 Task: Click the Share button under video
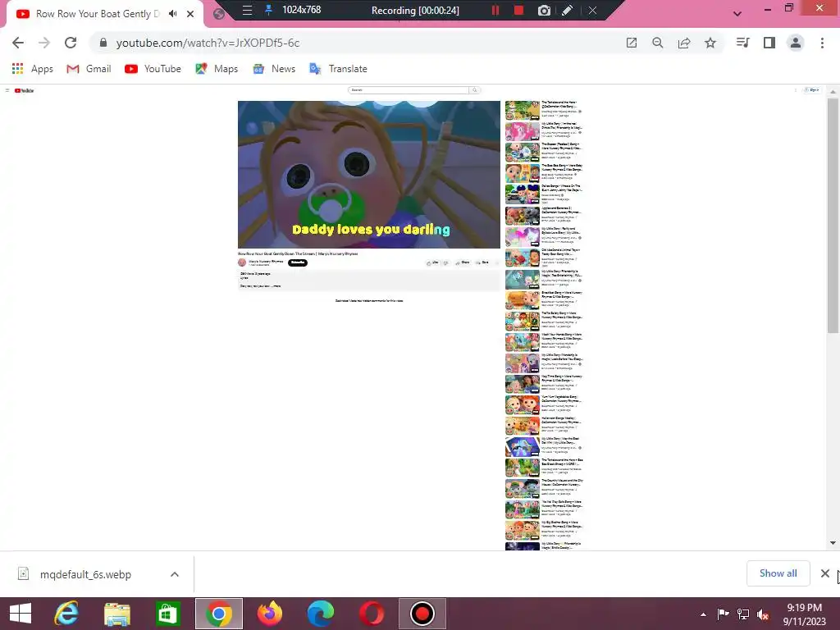[x=463, y=262]
